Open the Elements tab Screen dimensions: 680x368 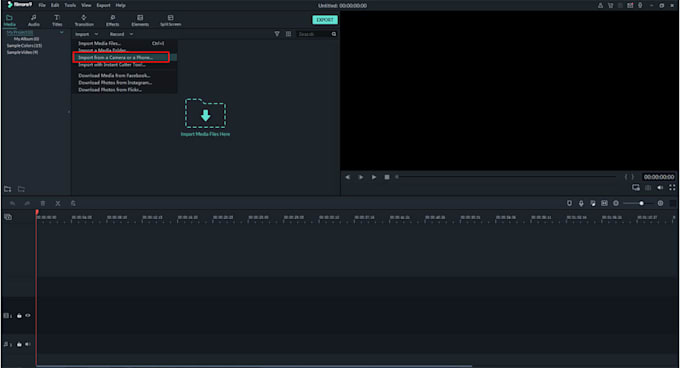[140, 20]
